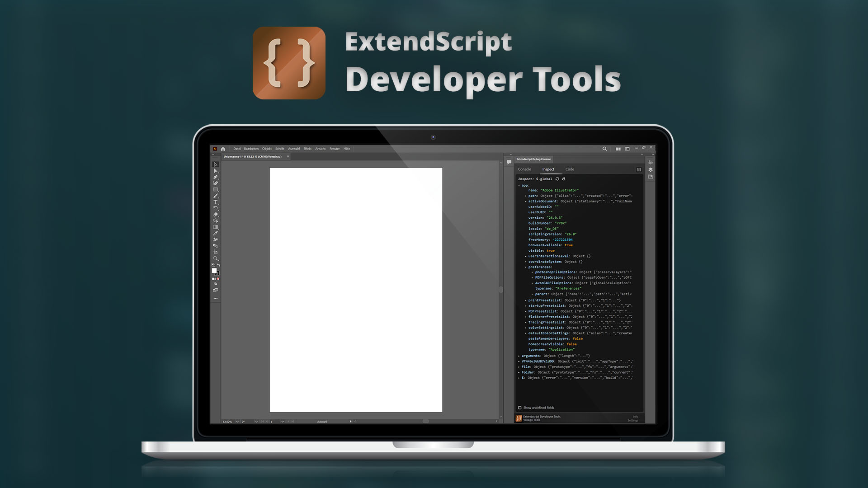Select the Selection arrow tool
Image resolution: width=868 pixels, height=488 pixels.
click(x=216, y=164)
